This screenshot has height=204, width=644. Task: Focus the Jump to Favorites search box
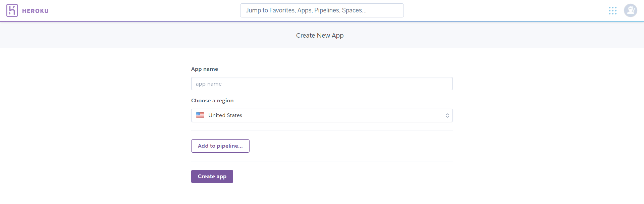(x=322, y=10)
